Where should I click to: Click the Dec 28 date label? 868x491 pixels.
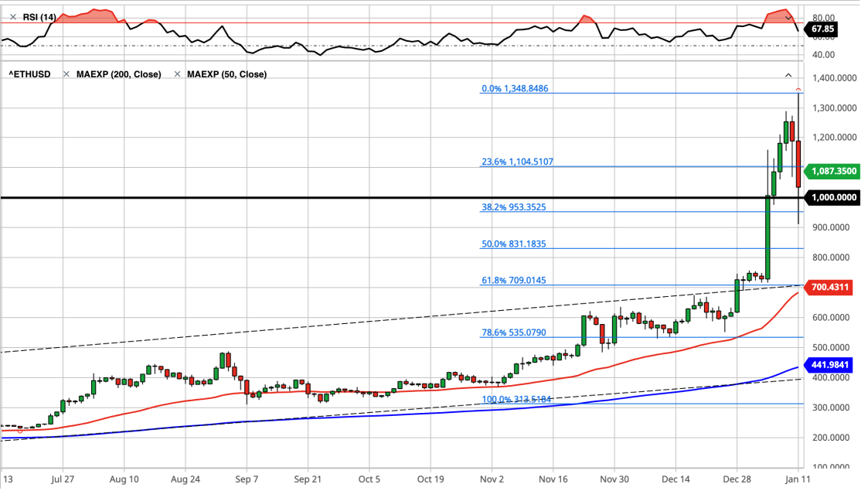[737, 479]
